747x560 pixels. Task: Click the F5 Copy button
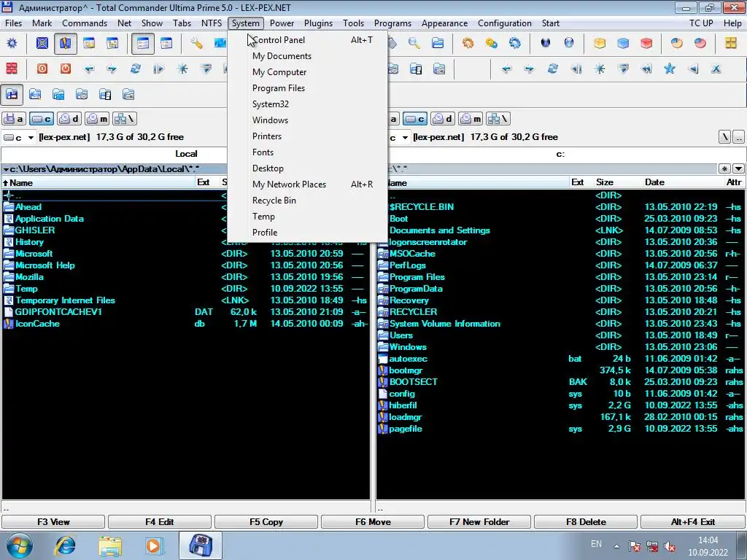point(266,522)
